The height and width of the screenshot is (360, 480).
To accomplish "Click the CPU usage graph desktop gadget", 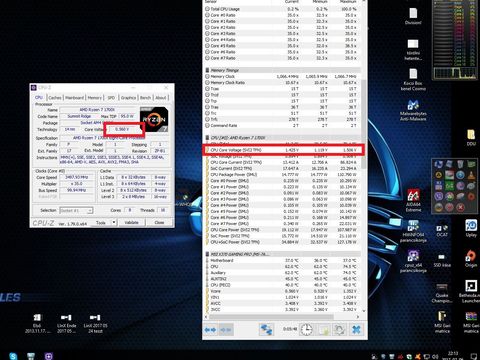I will click(455, 40).
